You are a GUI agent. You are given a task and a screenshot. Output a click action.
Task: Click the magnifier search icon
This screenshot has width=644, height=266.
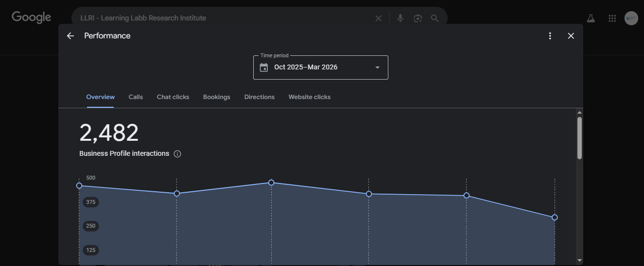tap(435, 18)
